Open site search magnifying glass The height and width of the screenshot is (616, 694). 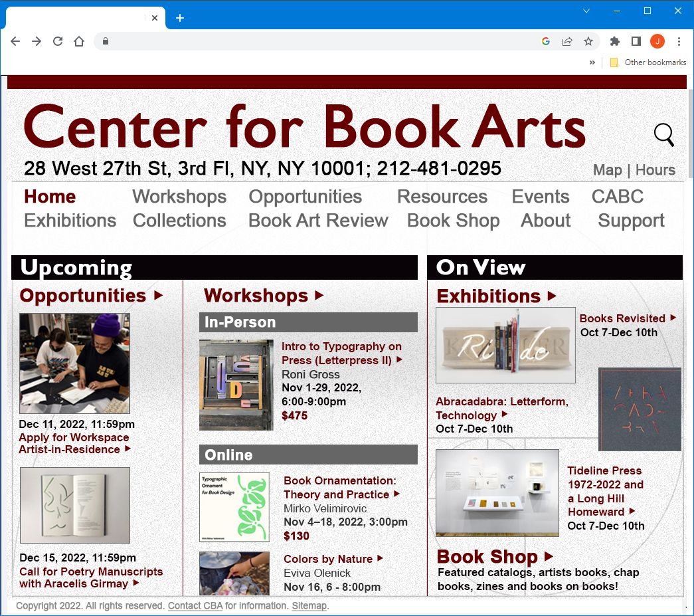click(x=664, y=135)
